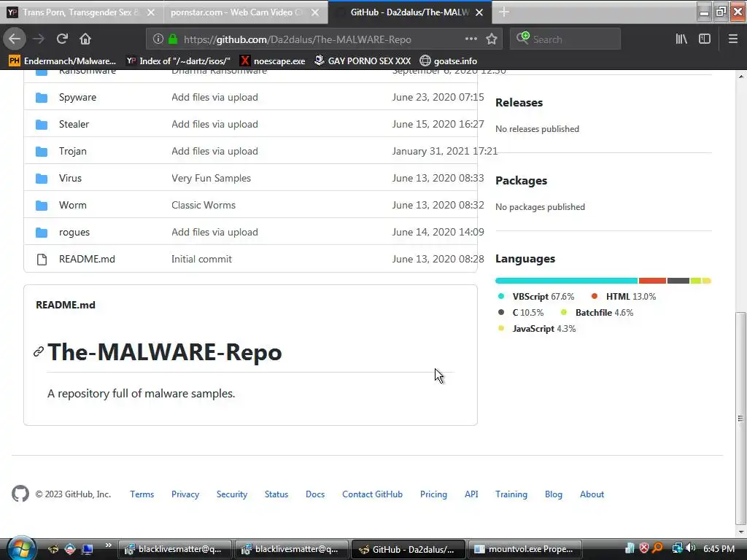This screenshot has height=560, width=747.
Task: Click the volume speaker tray icon
Action: point(690,548)
